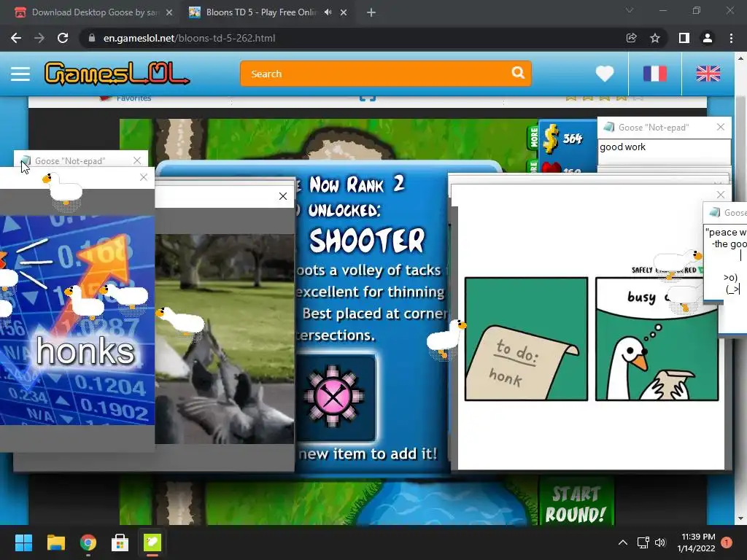This screenshot has height=560, width=747.
Task: Open Chrome side panel
Action: [684, 38]
